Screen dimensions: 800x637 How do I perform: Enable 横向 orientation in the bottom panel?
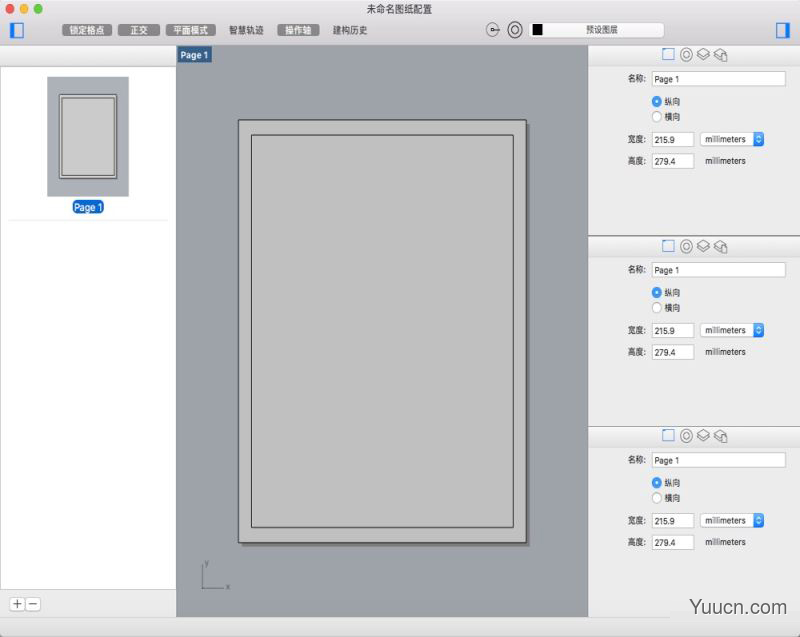658,498
